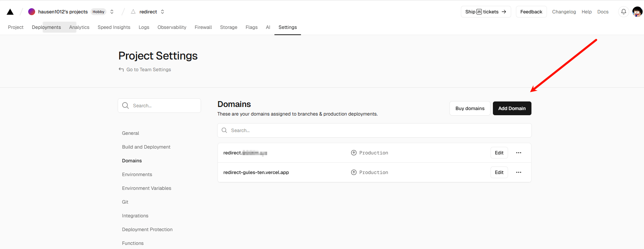
Task: Expand the redirect project switcher
Action: pos(162,12)
